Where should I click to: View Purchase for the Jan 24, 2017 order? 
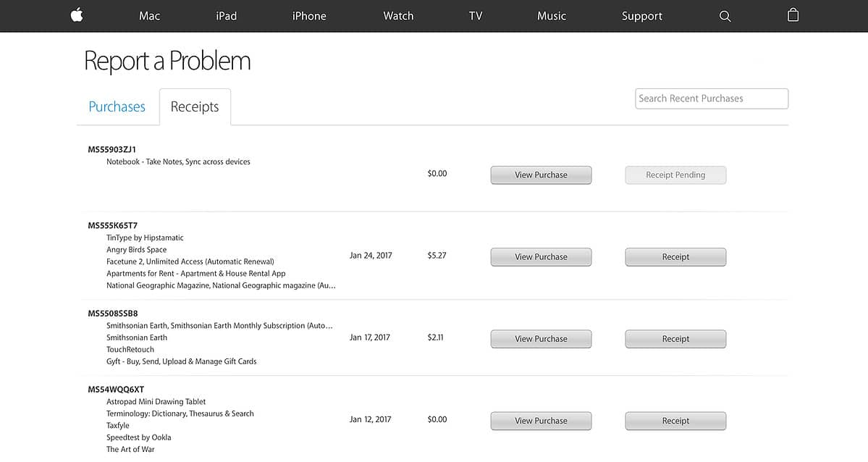(541, 257)
